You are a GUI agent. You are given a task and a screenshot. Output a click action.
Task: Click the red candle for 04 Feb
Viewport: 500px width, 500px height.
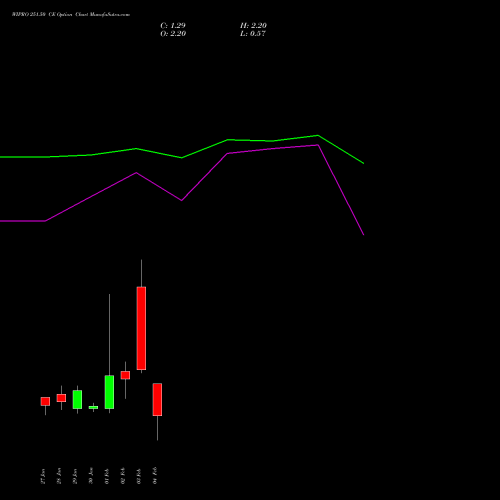157,400
